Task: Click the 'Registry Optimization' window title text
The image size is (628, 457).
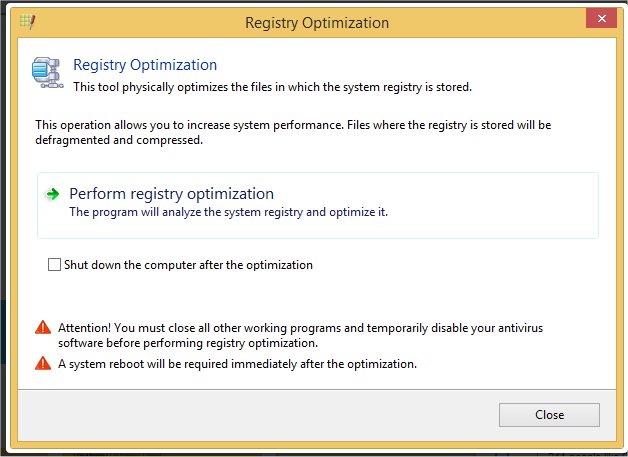Action: coord(316,21)
